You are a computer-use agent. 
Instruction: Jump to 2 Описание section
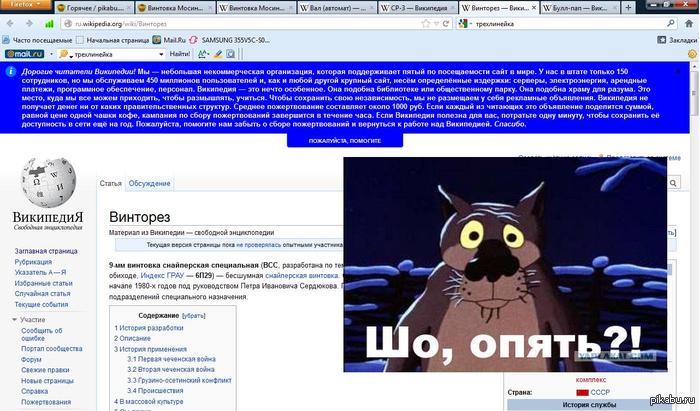(132, 338)
